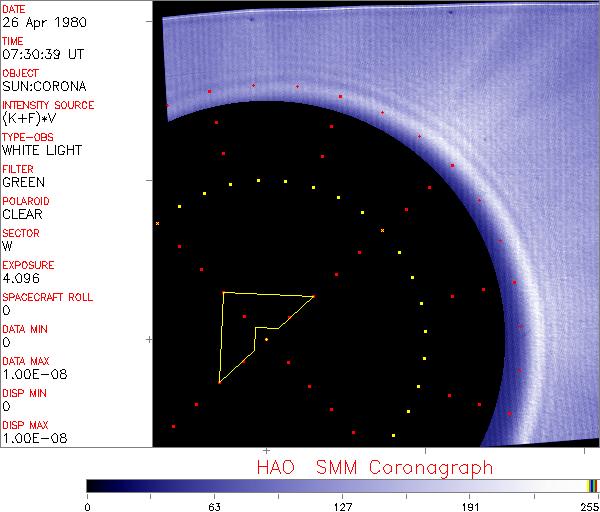The width and height of the screenshot is (600, 512).
Task: Click the HAO SMM Coronagraph title
Action: pyautogui.click(x=374, y=467)
